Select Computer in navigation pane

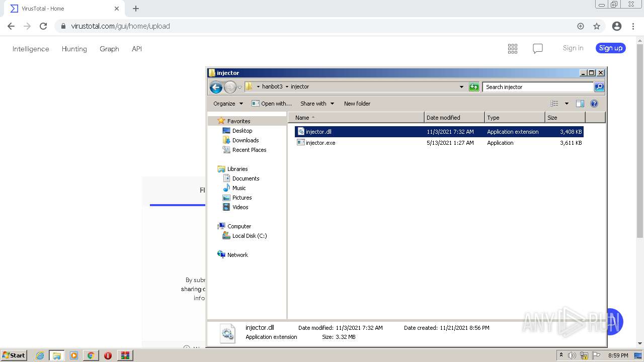tap(239, 226)
